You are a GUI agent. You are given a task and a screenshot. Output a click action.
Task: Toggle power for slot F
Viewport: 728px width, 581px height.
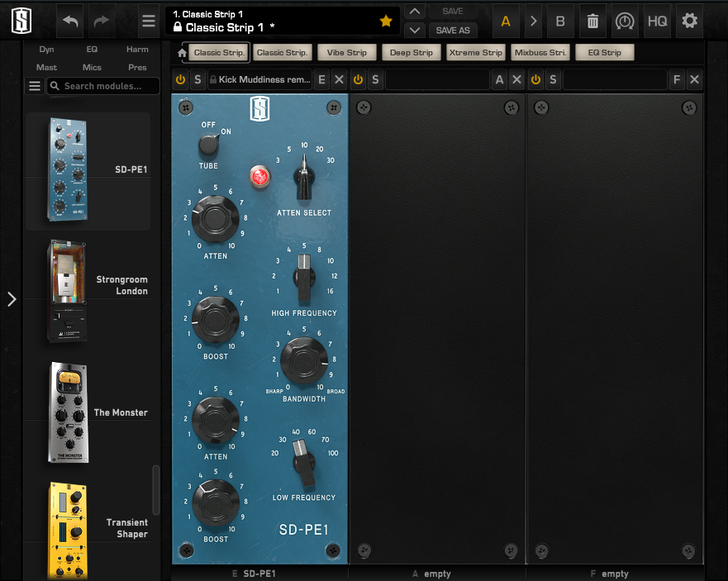coord(535,79)
